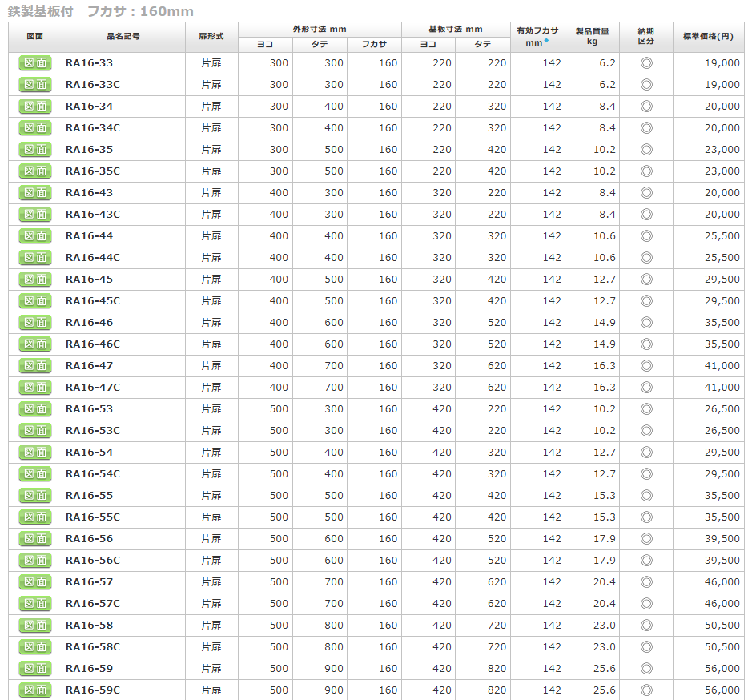The height and width of the screenshot is (700, 752).
Task: Click the product name RA16-35
Action: tap(90, 150)
